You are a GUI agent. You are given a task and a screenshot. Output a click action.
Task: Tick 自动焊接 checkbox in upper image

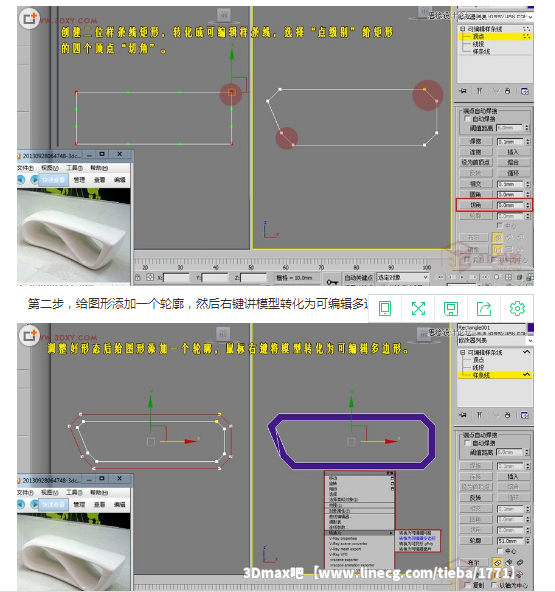467,119
